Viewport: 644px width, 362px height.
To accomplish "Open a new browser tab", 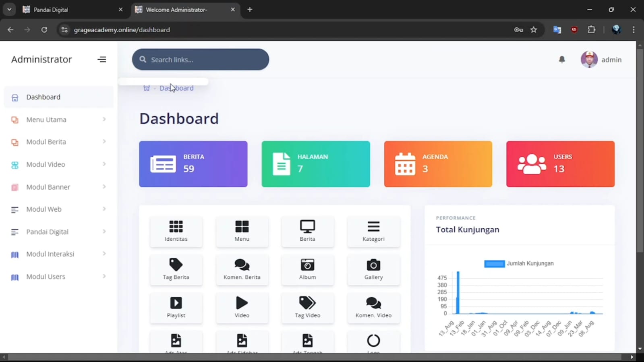I will click(250, 10).
